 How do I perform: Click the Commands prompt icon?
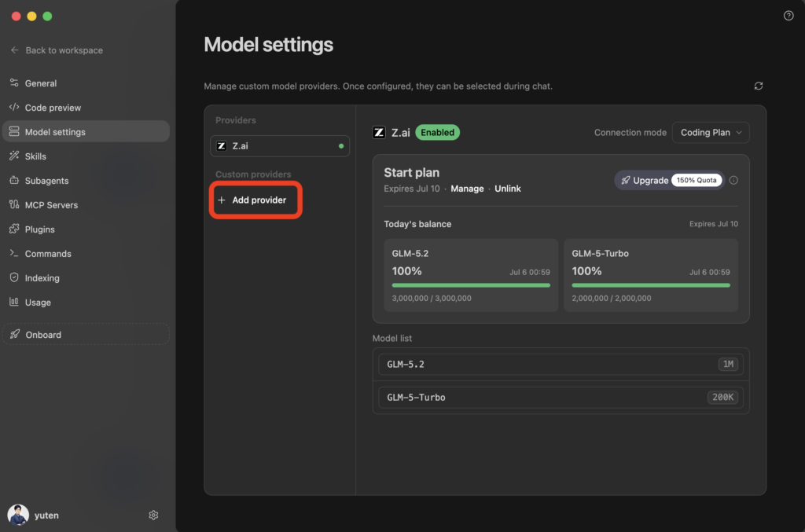tap(14, 253)
